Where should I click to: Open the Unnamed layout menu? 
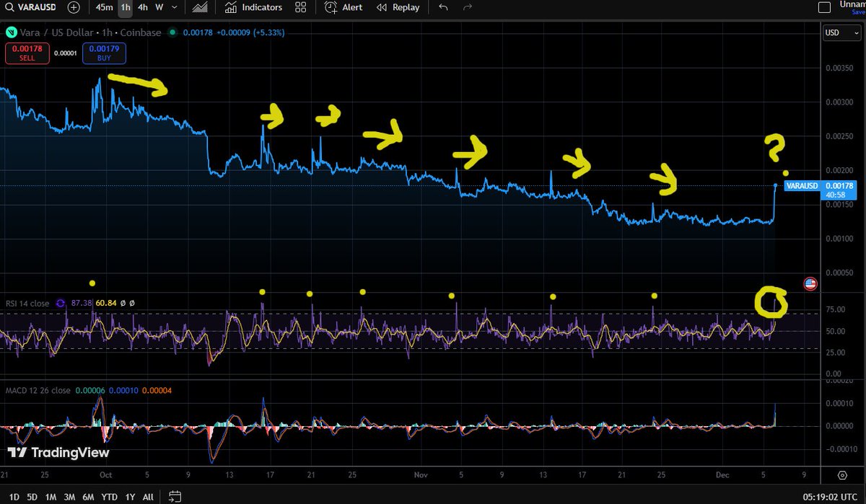(852, 6)
